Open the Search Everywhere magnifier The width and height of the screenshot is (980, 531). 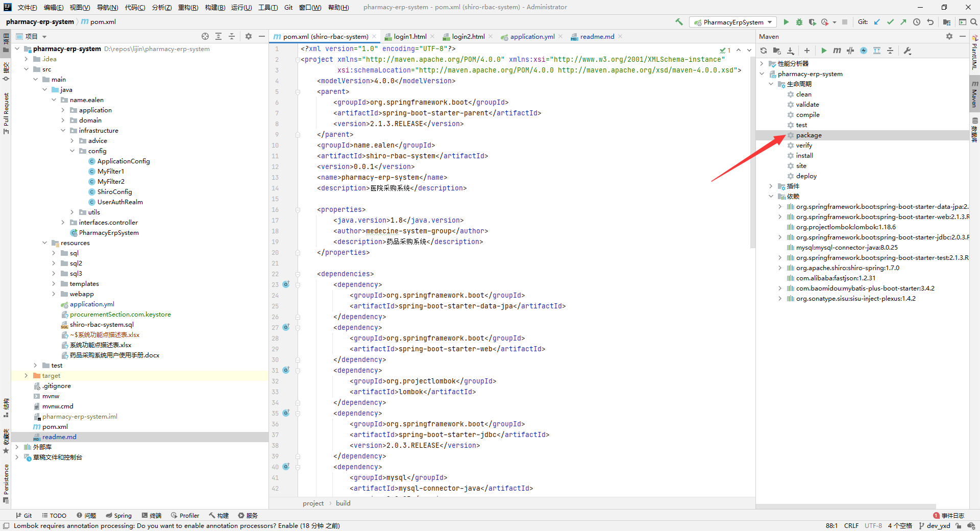click(974, 22)
